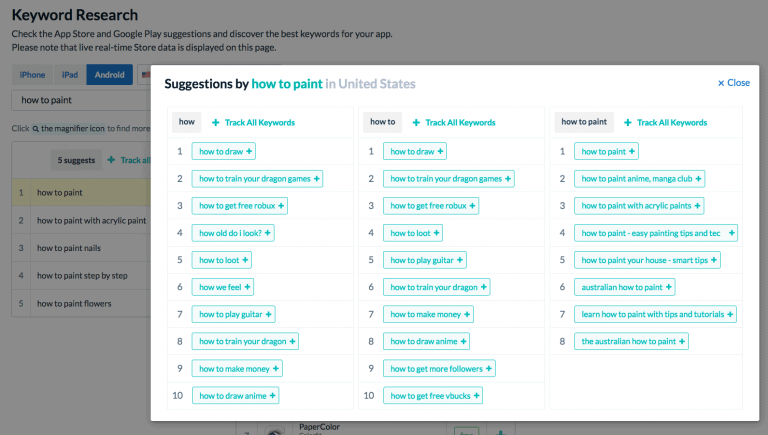Image resolution: width=768 pixels, height=435 pixels.
Task: Switch to the iPhone tab
Action: [33, 75]
